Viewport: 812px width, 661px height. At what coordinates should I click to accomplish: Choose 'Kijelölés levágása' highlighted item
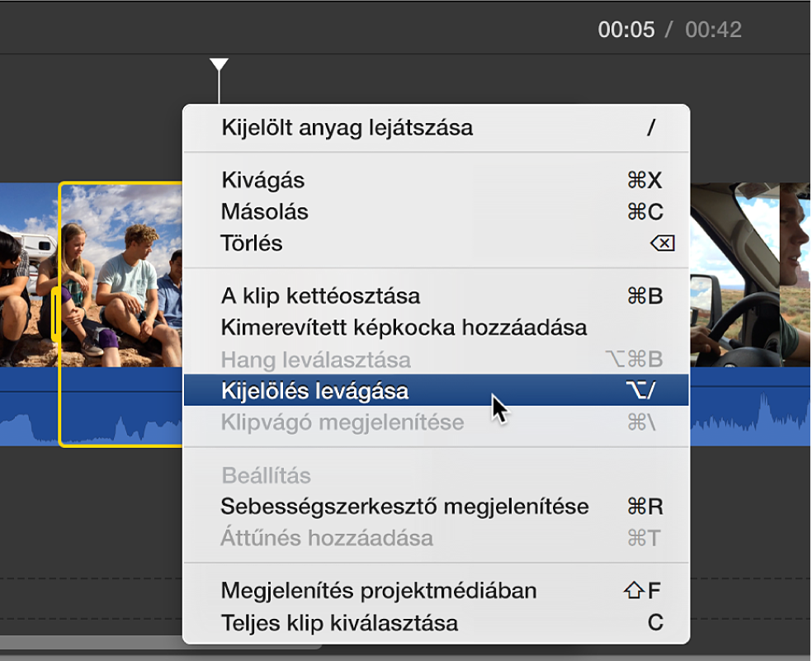[x=314, y=390]
